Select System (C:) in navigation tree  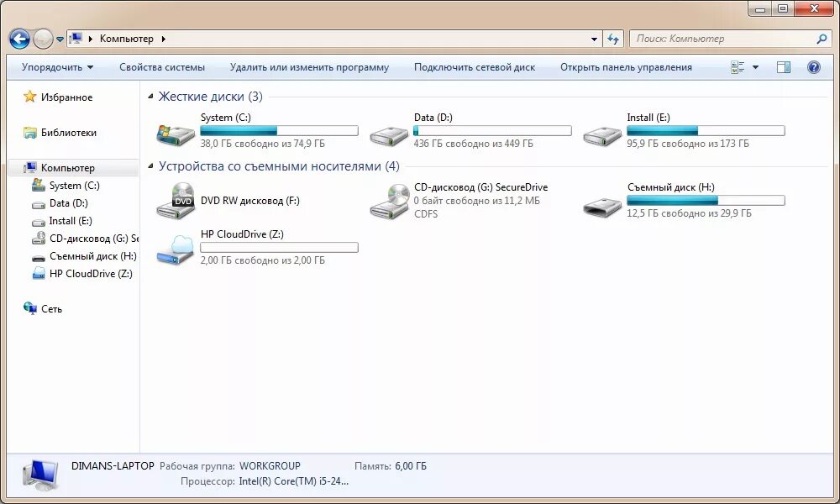tap(74, 186)
